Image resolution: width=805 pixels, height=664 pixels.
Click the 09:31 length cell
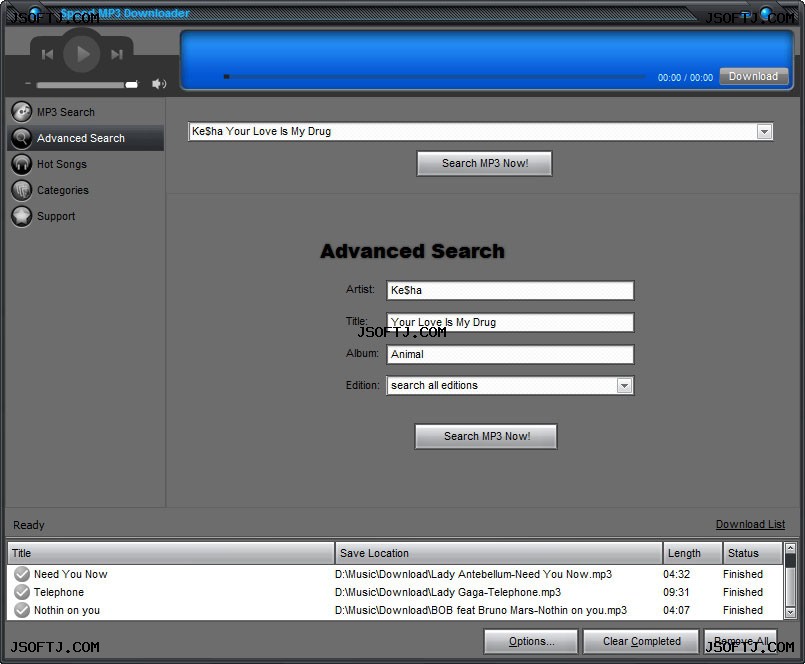pos(676,592)
